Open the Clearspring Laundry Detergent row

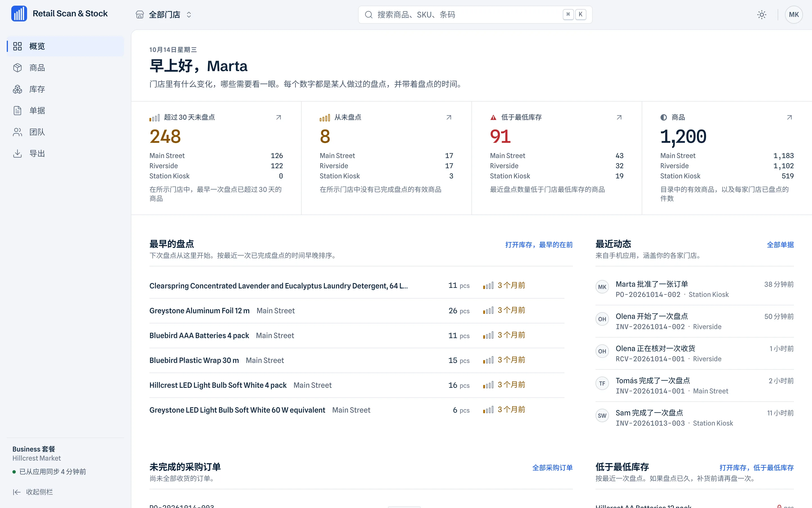tap(357, 286)
